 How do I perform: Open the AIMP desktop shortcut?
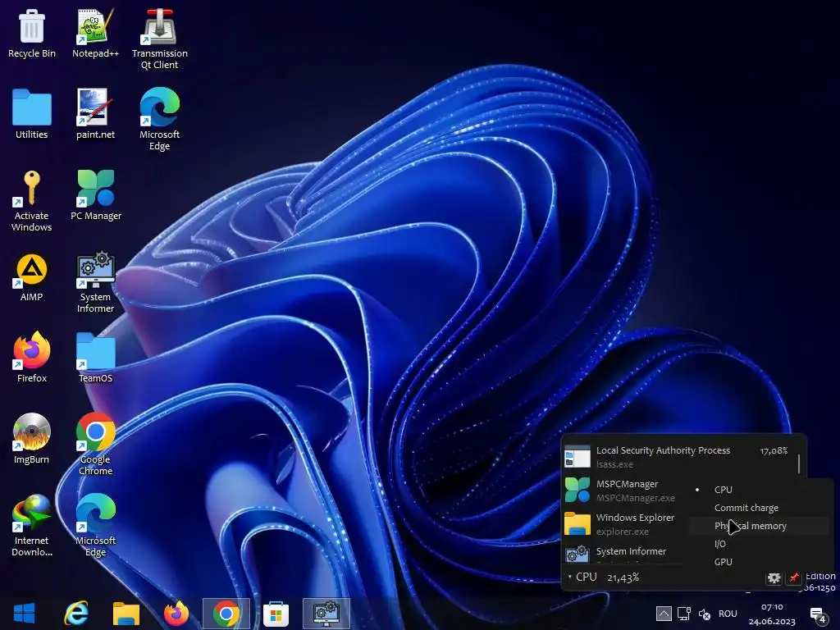32,277
